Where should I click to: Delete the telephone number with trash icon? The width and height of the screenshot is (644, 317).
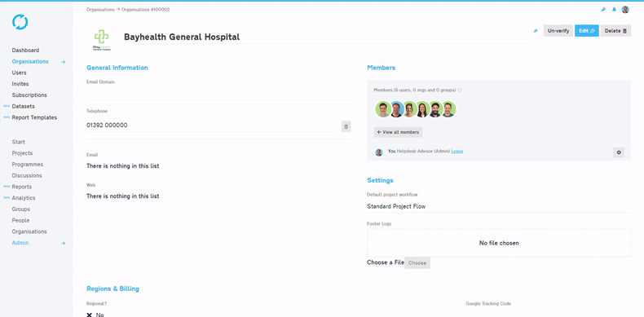(346, 126)
